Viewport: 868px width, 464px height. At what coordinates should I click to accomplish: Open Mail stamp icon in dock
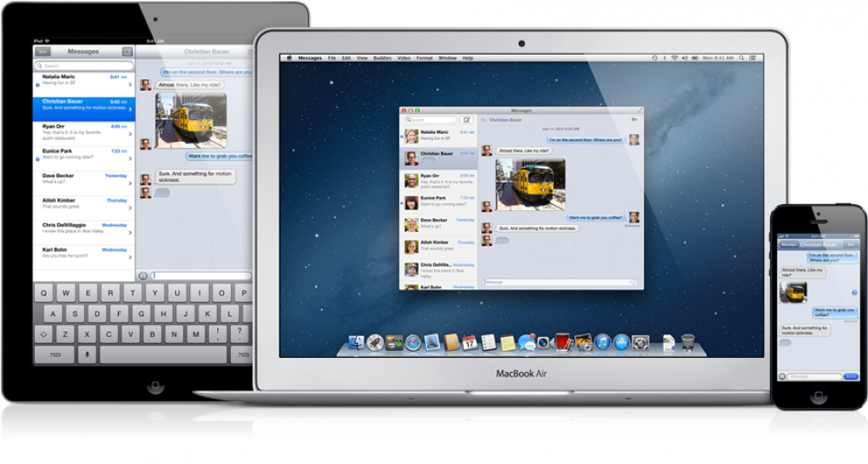pyautogui.click(x=431, y=342)
